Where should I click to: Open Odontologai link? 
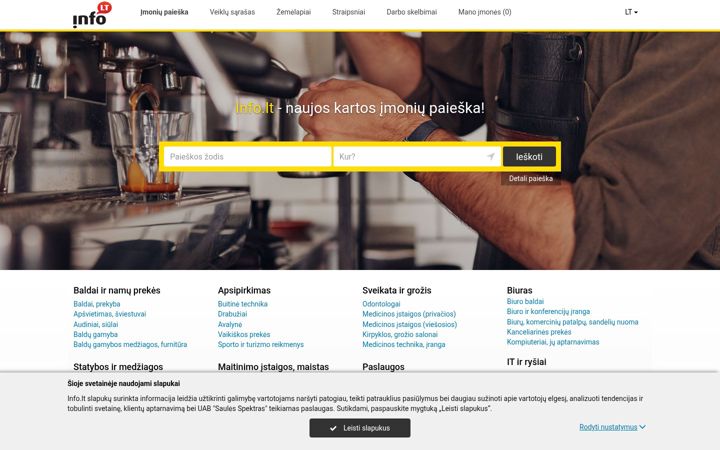(381, 304)
